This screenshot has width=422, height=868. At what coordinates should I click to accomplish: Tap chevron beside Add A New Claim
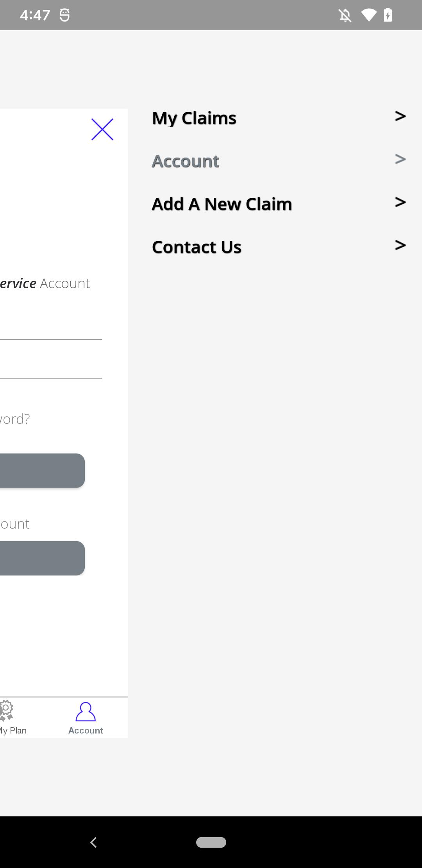coord(400,202)
